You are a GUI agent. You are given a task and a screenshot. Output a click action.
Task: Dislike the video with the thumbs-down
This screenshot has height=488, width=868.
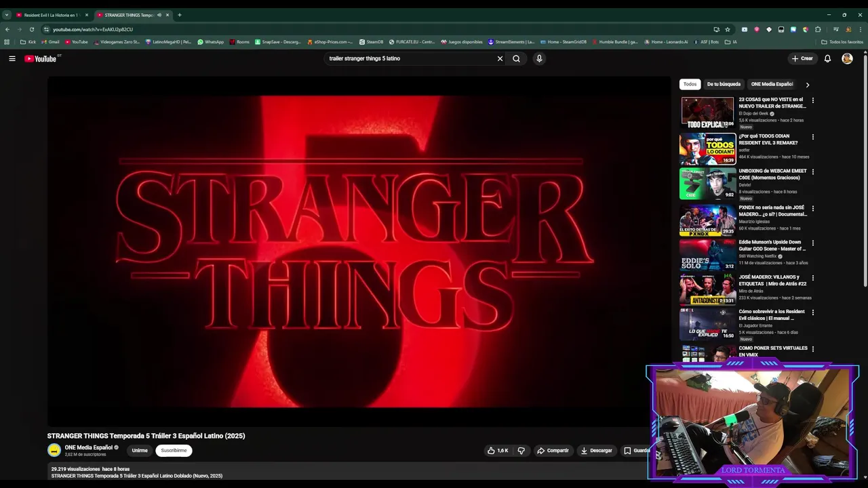[x=521, y=450]
